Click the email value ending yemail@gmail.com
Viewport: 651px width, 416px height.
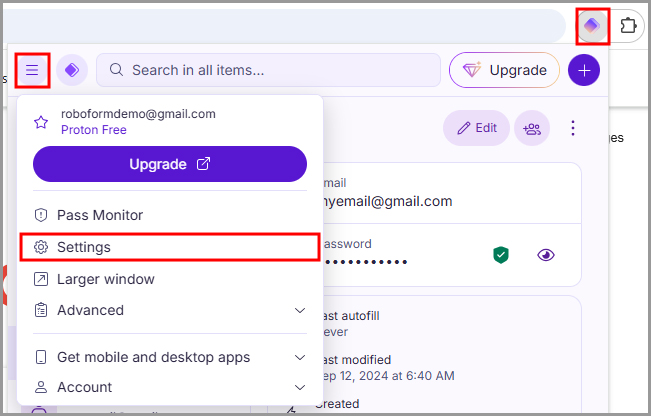coord(387,201)
